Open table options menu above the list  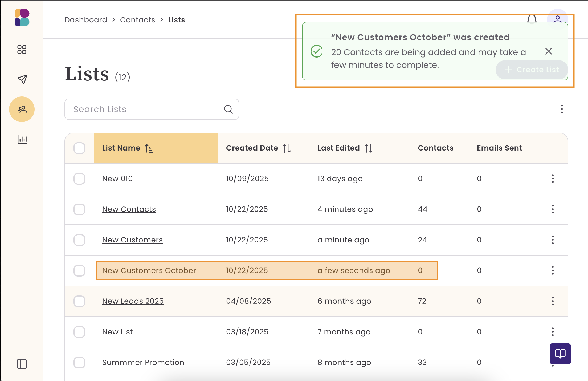(x=562, y=109)
